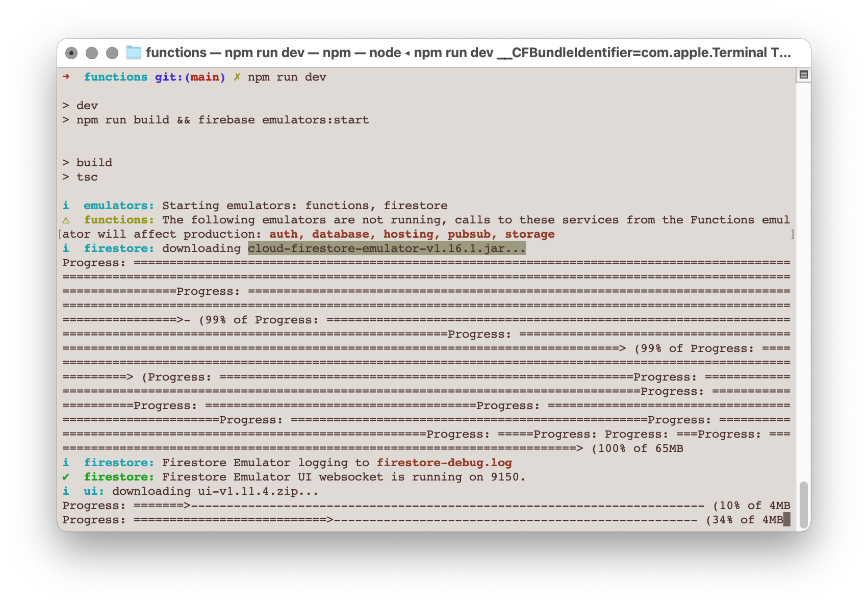This screenshot has height=607, width=868.
Task: Click the '> tsc' line
Action: [80, 177]
